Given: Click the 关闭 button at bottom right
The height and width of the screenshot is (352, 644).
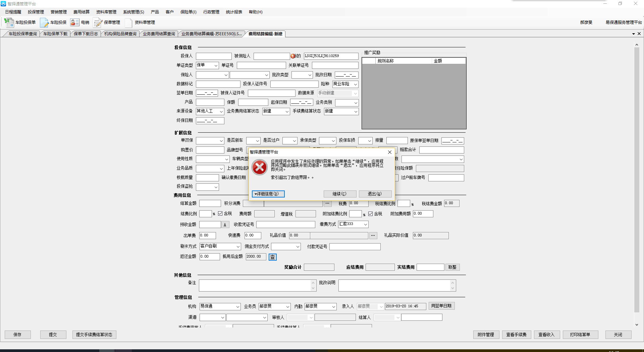Looking at the screenshot, I should (x=618, y=335).
